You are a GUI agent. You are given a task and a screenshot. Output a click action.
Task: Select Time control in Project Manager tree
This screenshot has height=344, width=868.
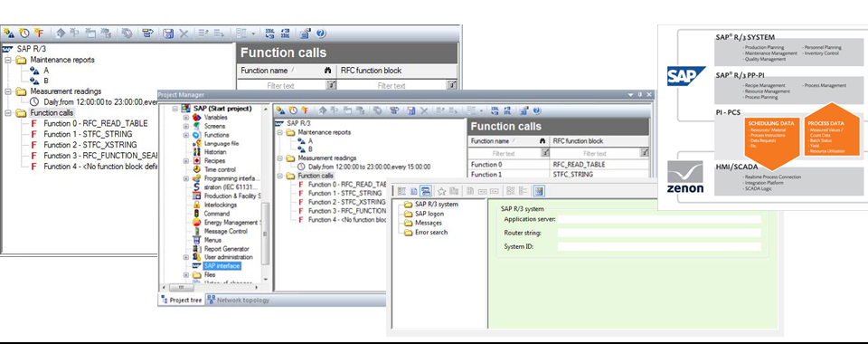[x=220, y=169]
